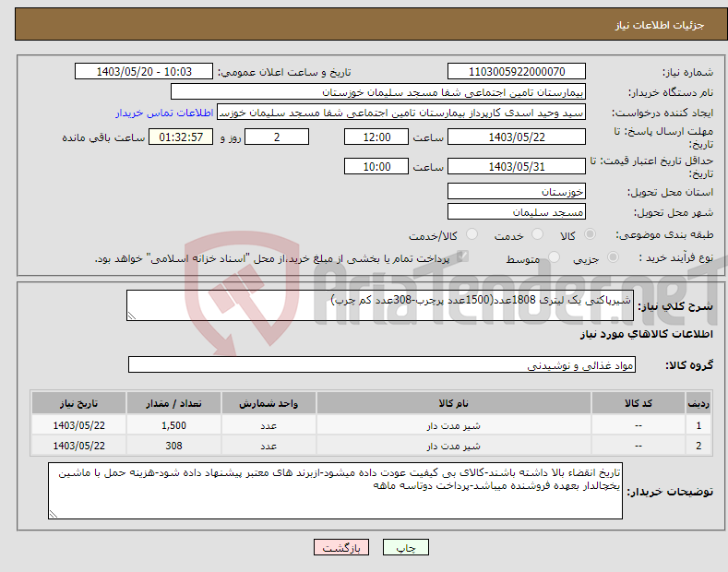Click the کد کالا column header
The width and height of the screenshot is (728, 572).
638,403
